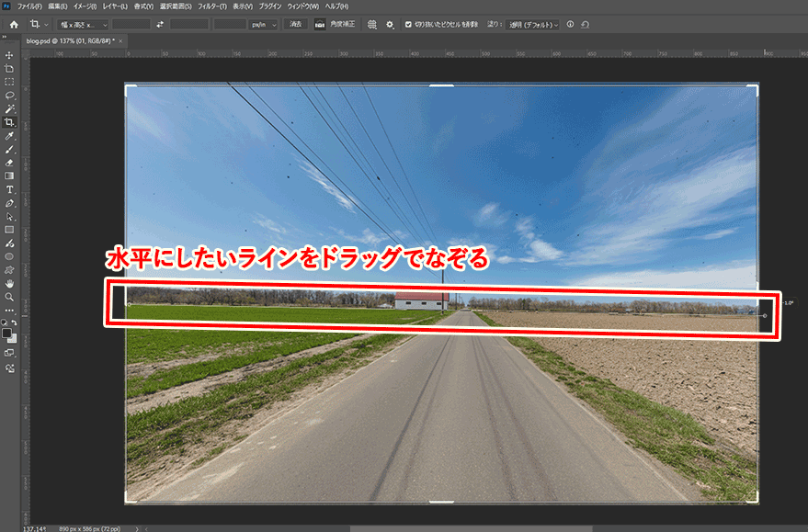Click the 消去 (Clear) button

[x=293, y=25]
